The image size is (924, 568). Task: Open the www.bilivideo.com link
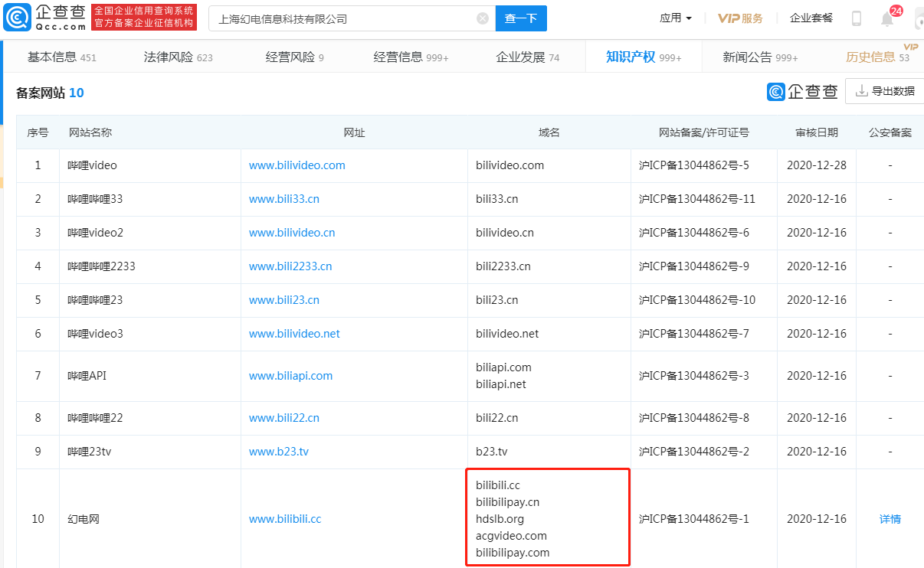tap(297, 165)
